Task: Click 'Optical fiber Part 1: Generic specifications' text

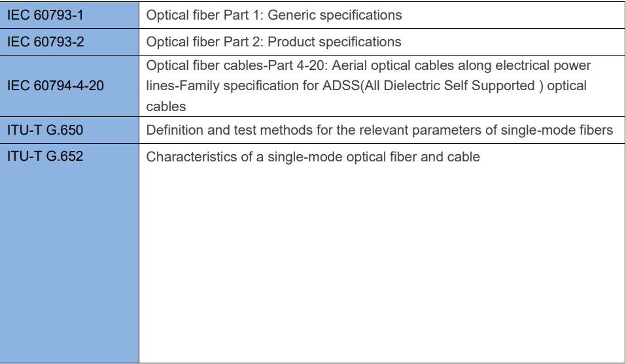Action: pos(274,15)
